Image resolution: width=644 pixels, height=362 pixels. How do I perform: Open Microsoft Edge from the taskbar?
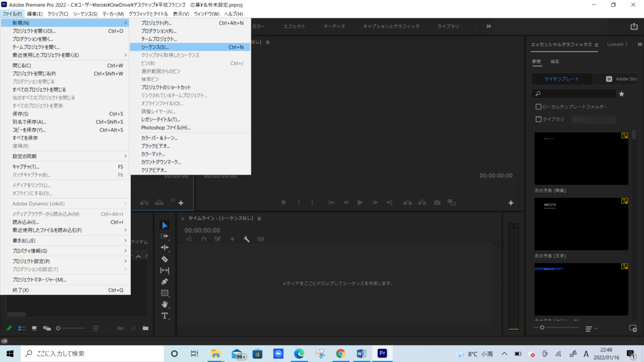coord(299,353)
